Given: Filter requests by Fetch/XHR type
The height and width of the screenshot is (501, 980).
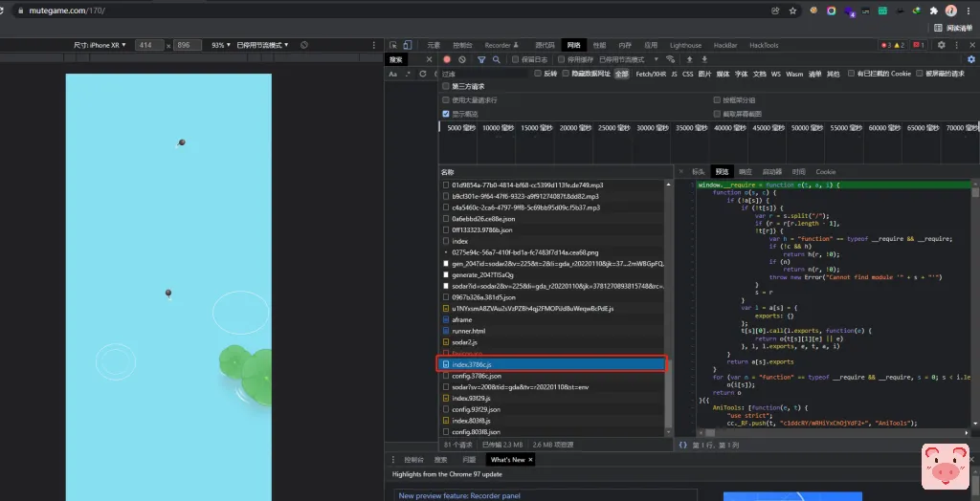Looking at the screenshot, I should 651,74.
